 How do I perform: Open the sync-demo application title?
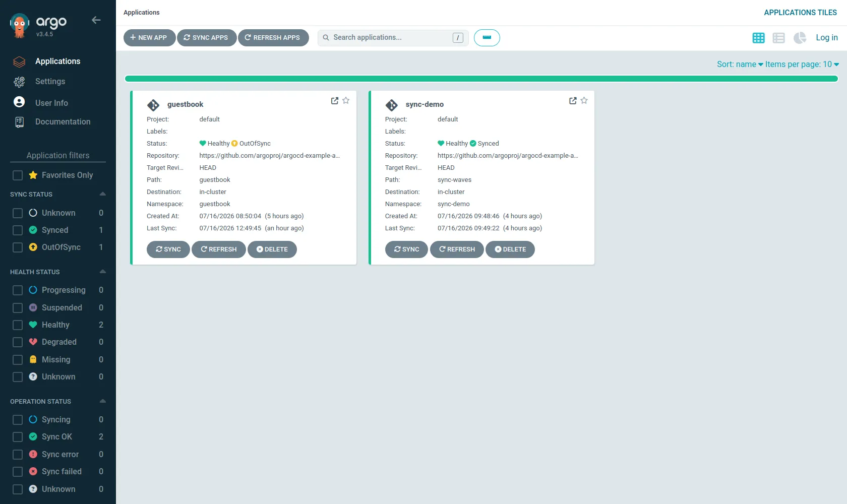click(425, 104)
